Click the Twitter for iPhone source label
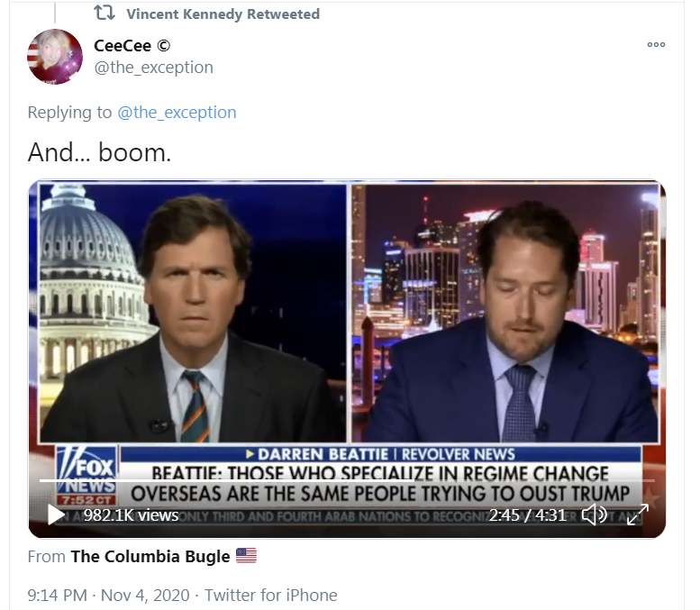700x610 pixels. [x=270, y=596]
